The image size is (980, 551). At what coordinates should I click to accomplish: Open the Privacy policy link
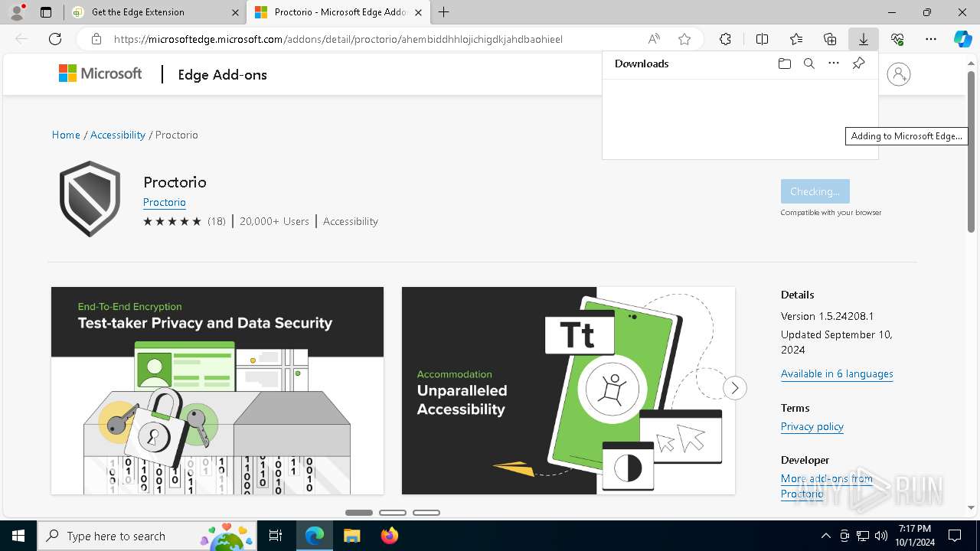point(812,426)
